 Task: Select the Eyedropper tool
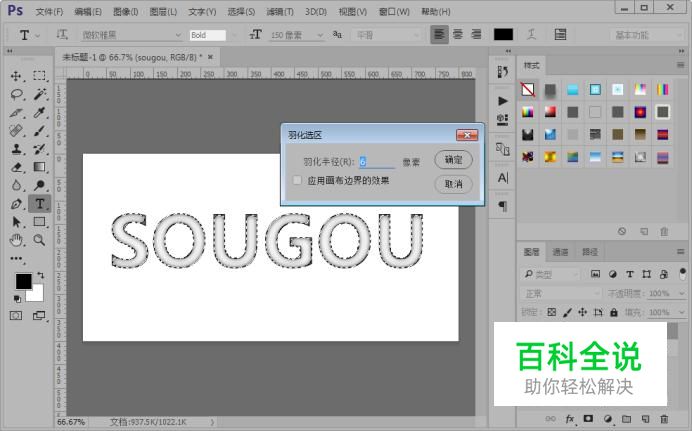pos(39,112)
